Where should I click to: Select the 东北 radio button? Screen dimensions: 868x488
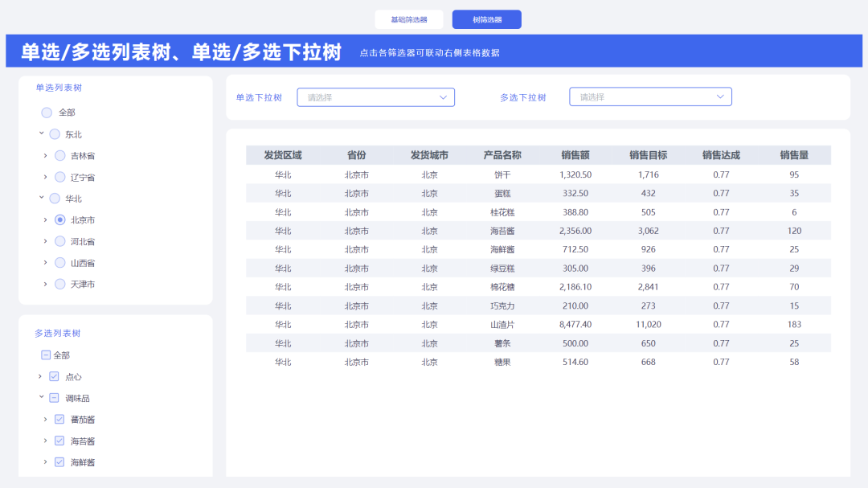point(54,134)
